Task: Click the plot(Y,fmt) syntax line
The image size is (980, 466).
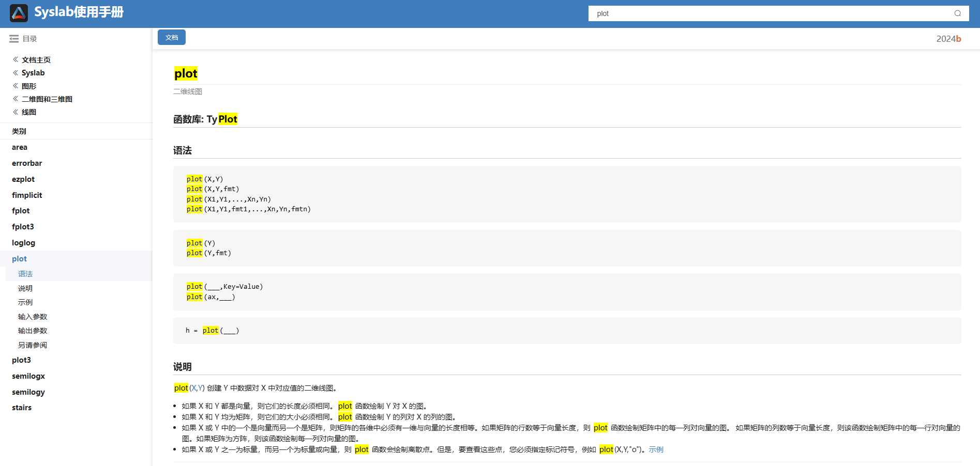Action: [209, 253]
